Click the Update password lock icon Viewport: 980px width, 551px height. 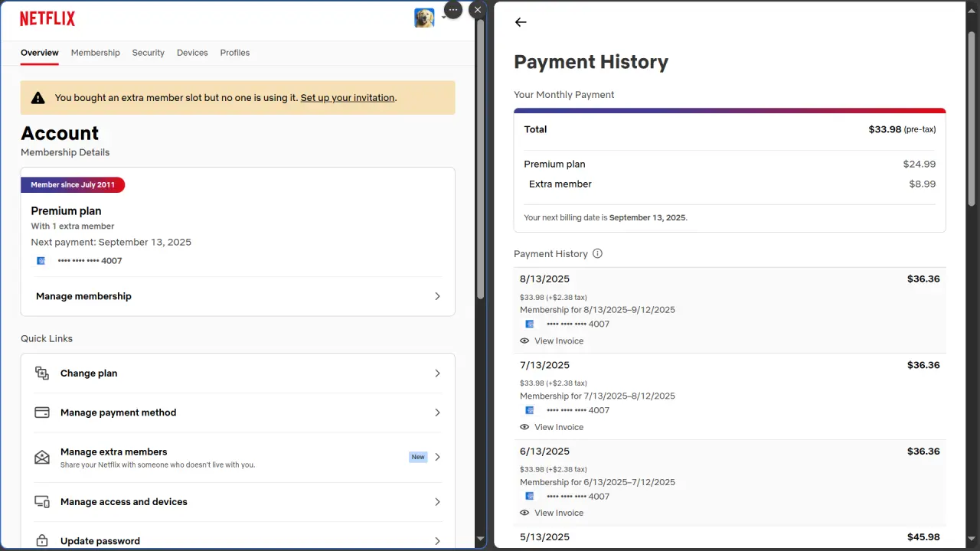[x=42, y=541]
